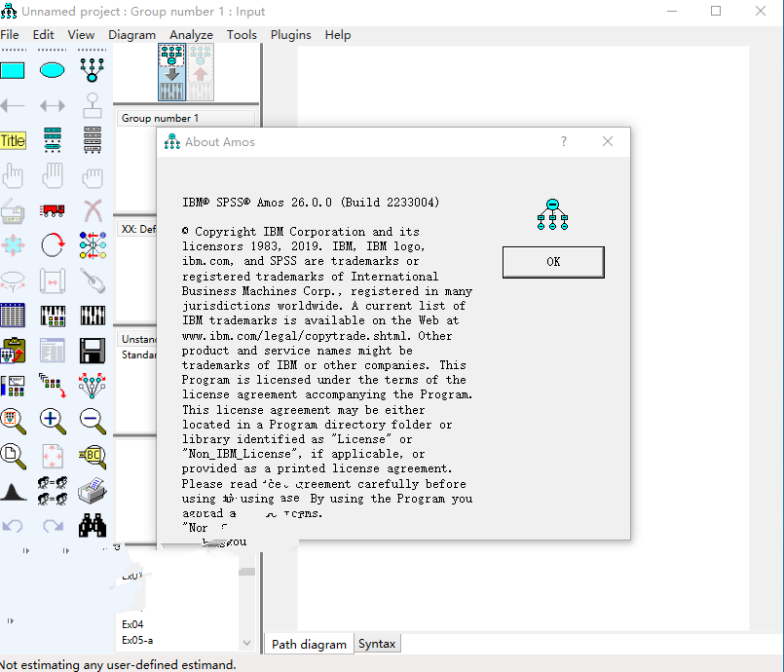Switch to the Path diagram tab

coord(309,644)
